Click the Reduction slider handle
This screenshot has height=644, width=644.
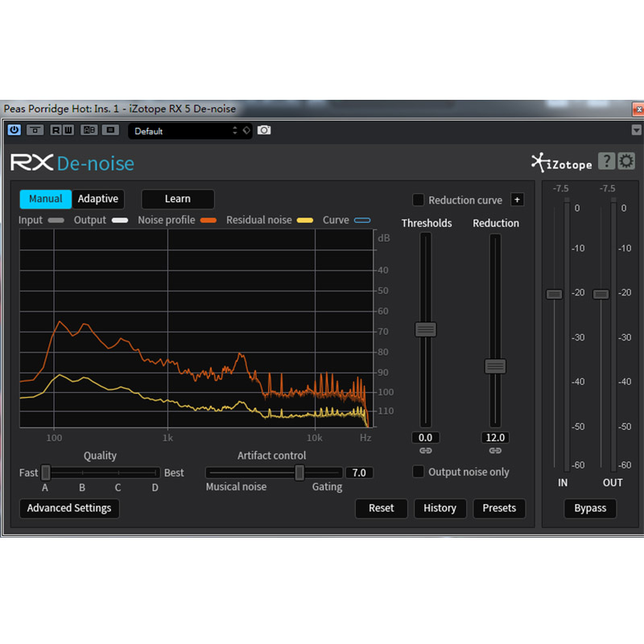(495, 366)
